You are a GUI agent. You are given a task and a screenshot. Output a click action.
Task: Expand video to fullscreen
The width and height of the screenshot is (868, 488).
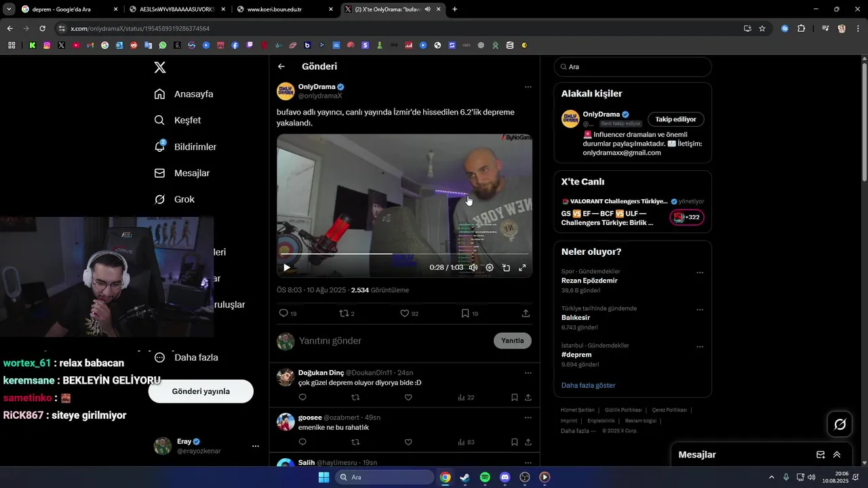click(522, 268)
